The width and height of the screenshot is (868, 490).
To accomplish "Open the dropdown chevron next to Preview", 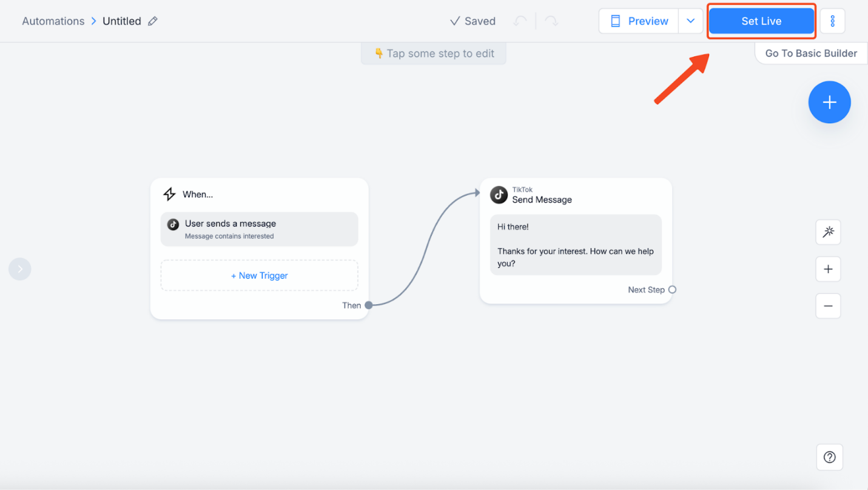I will tap(690, 21).
